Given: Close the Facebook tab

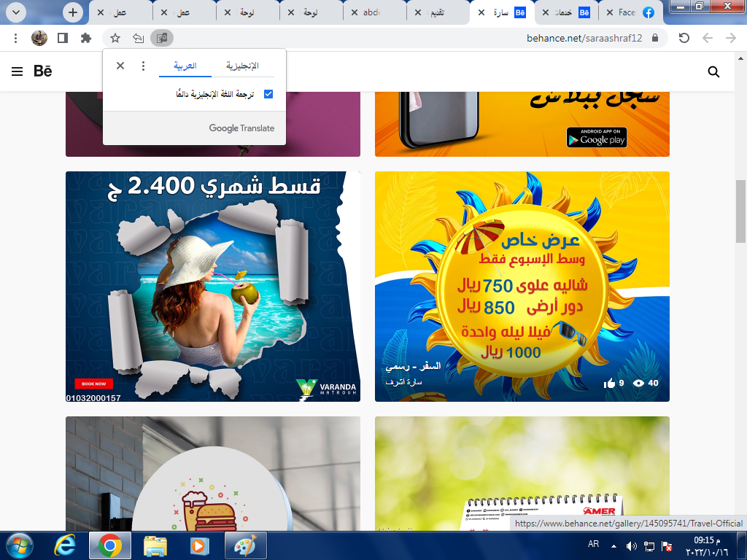Looking at the screenshot, I should (609, 12).
